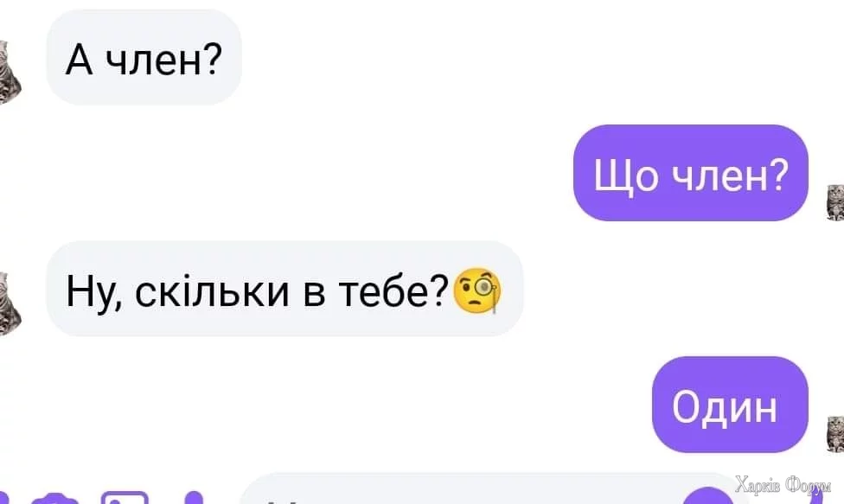
Task: Tap the microphone voice message icon
Action: tap(194, 498)
